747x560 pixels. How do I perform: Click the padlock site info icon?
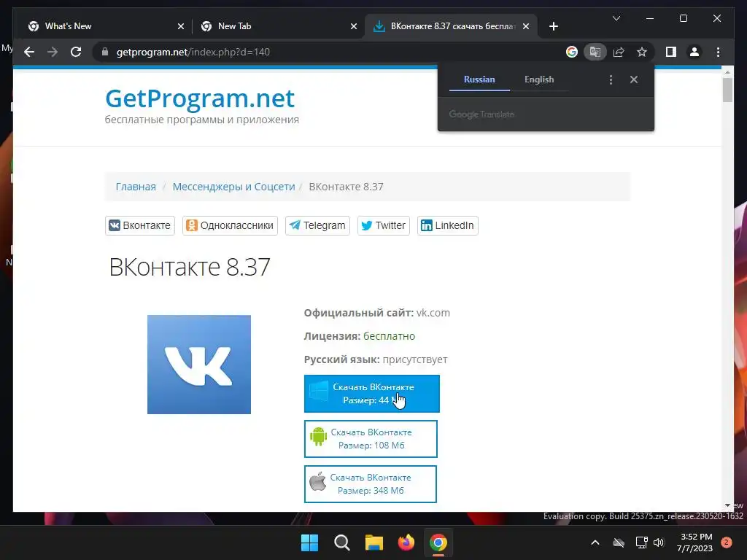tap(105, 52)
